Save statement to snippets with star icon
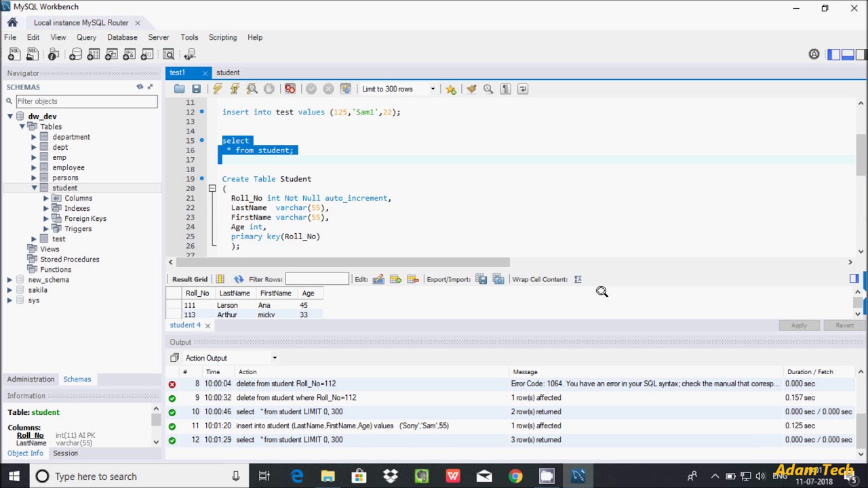The height and width of the screenshot is (488, 868). [451, 89]
